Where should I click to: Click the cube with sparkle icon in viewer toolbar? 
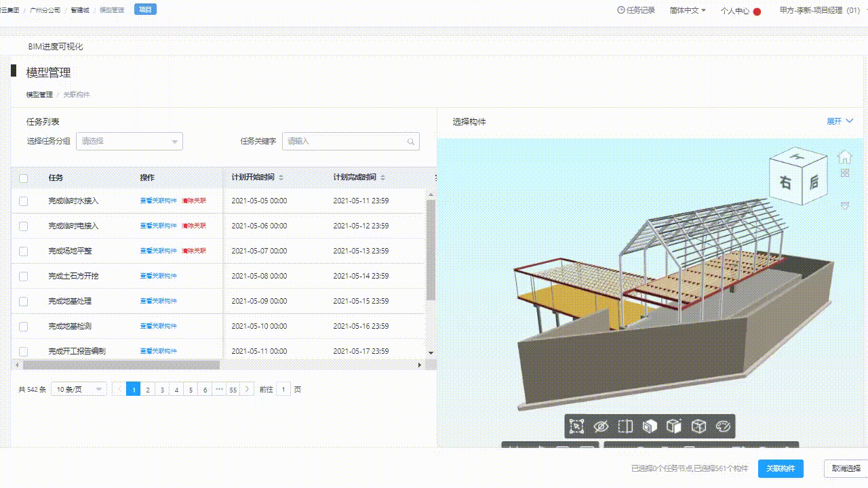(x=674, y=426)
